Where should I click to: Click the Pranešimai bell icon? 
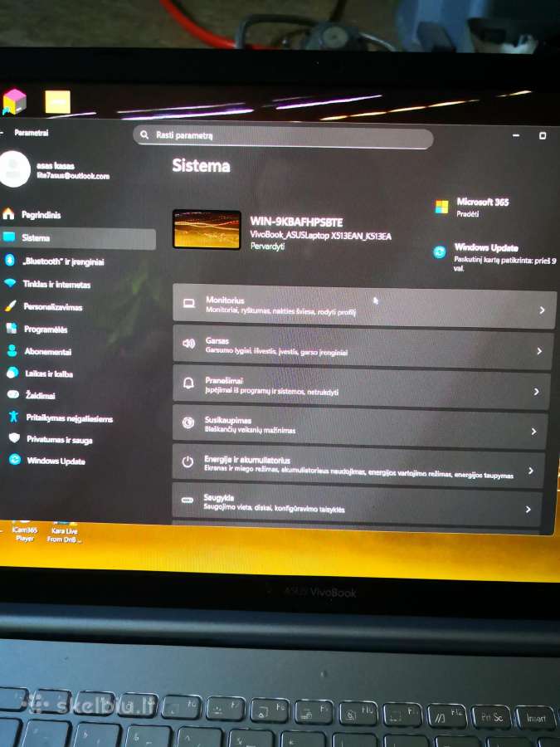click(x=188, y=383)
